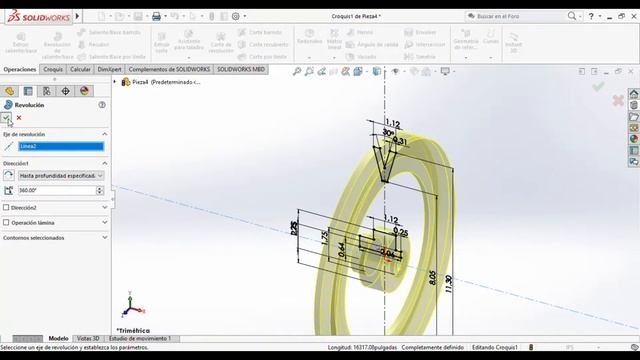Open the help menu dropdown arrow
Screen dimensions: 640x360
pyautogui.click(x=600, y=16)
